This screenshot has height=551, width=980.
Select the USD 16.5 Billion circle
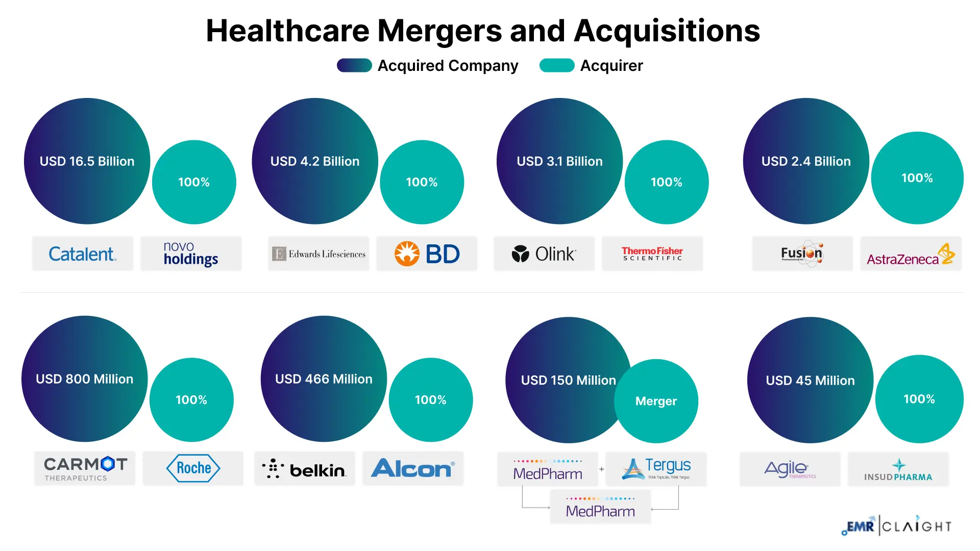point(87,161)
